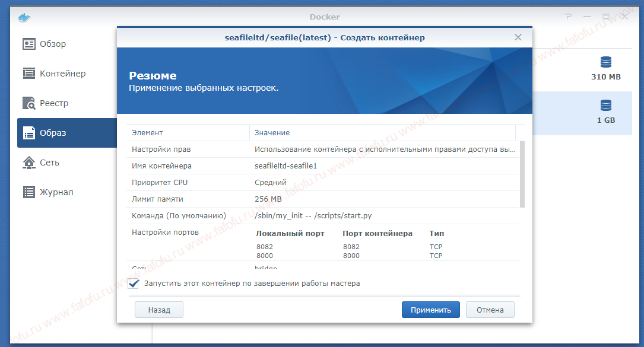This screenshot has width=644, height=347.
Task: Click the Реестр sidebar icon
Action: pos(28,103)
